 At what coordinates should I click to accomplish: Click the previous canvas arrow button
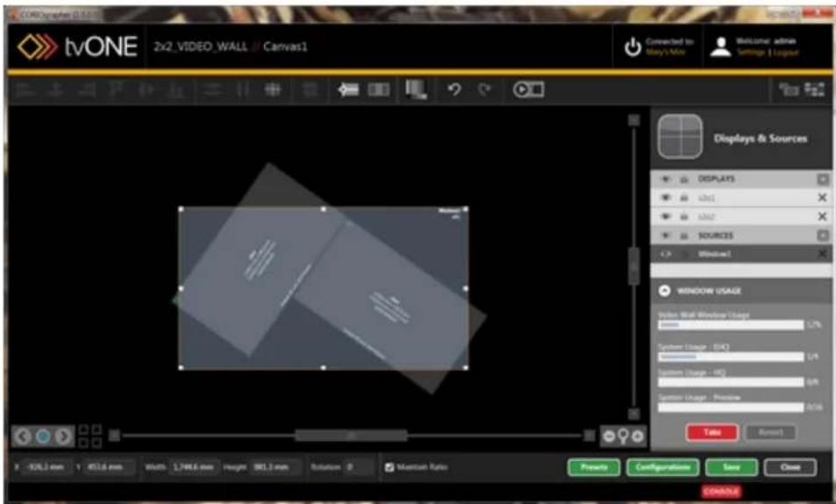pos(23,437)
